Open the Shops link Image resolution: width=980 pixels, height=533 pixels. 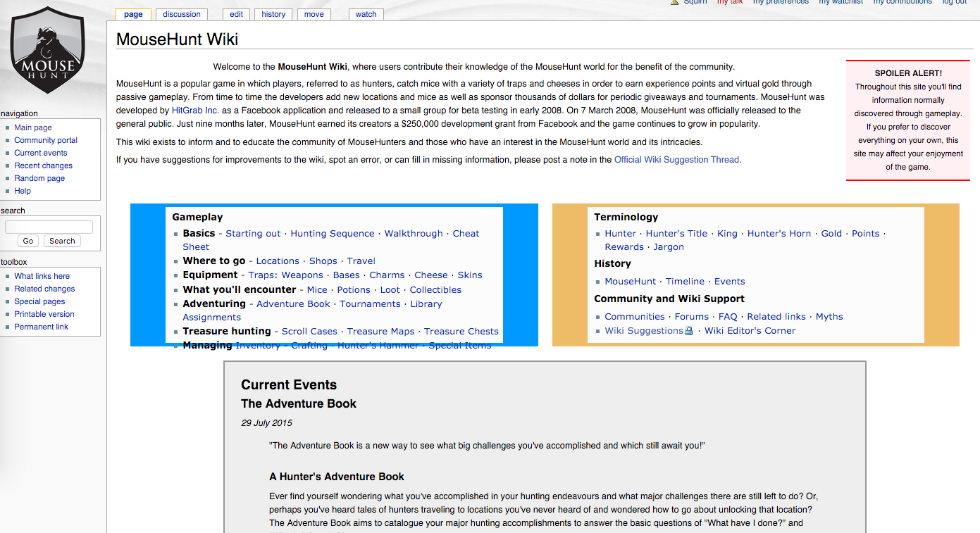(323, 261)
